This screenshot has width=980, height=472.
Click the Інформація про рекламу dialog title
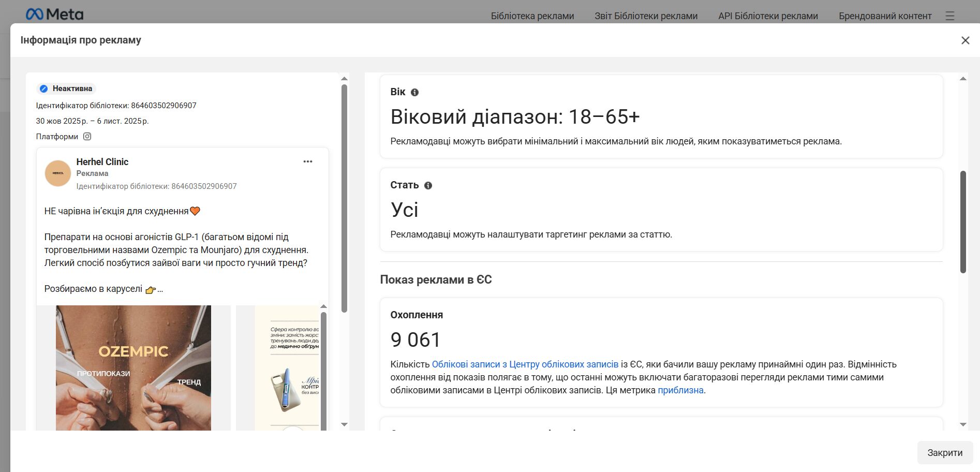[x=81, y=40]
